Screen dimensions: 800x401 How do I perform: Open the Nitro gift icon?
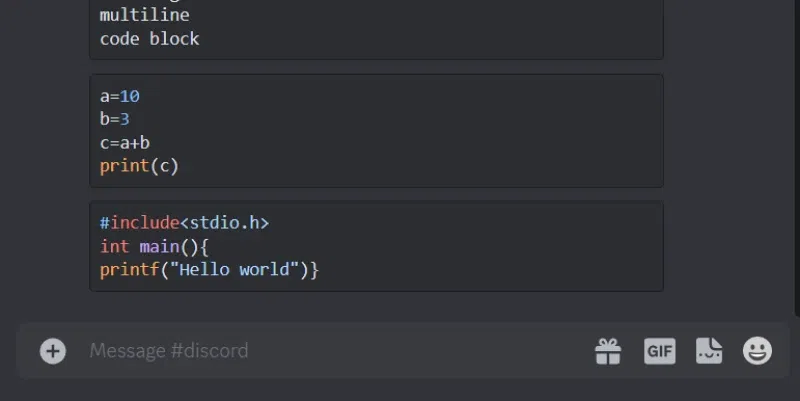pos(608,352)
